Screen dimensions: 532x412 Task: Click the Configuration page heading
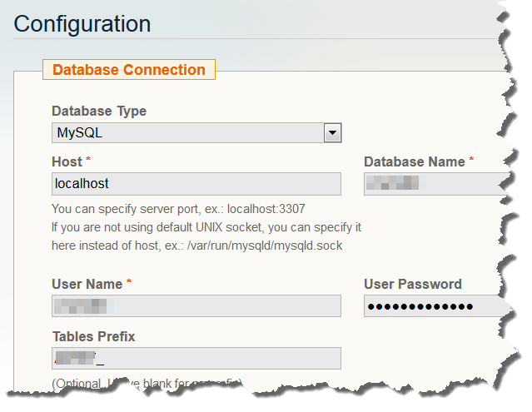(x=82, y=23)
